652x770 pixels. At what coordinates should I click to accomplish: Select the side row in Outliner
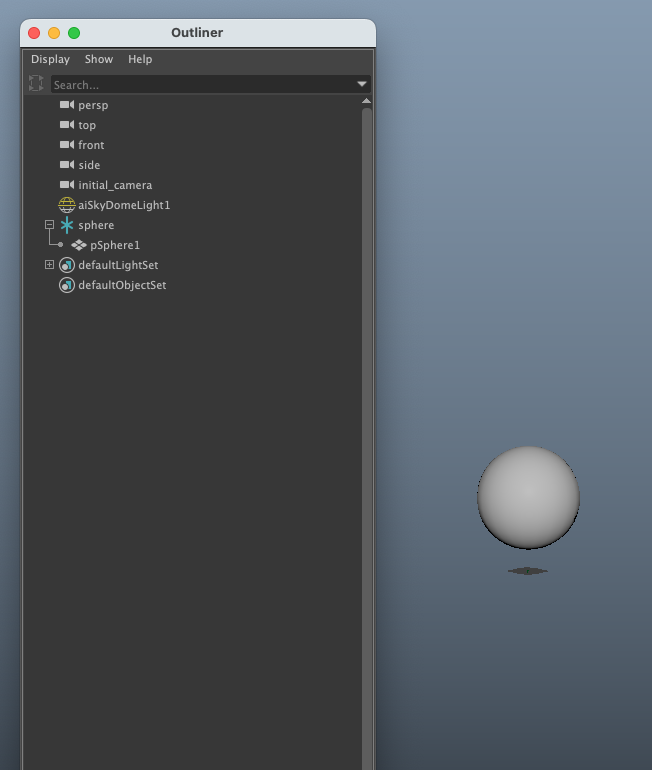click(x=192, y=165)
